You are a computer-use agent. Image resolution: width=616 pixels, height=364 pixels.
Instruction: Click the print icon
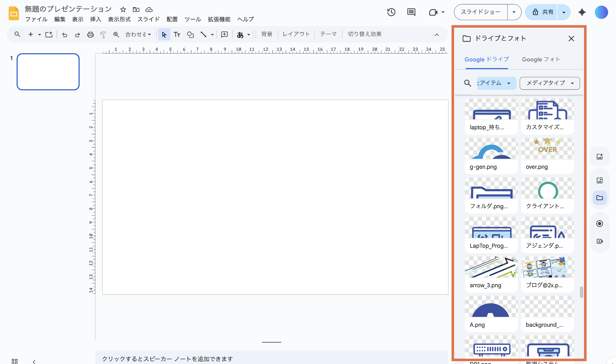[x=90, y=35]
